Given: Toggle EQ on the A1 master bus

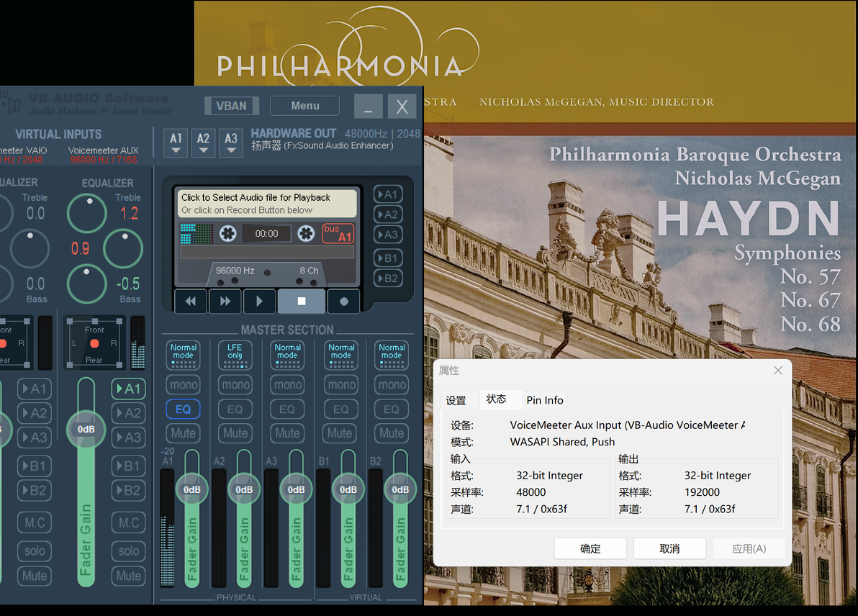Looking at the screenshot, I should pyautogui.click(x=183, y=409).
